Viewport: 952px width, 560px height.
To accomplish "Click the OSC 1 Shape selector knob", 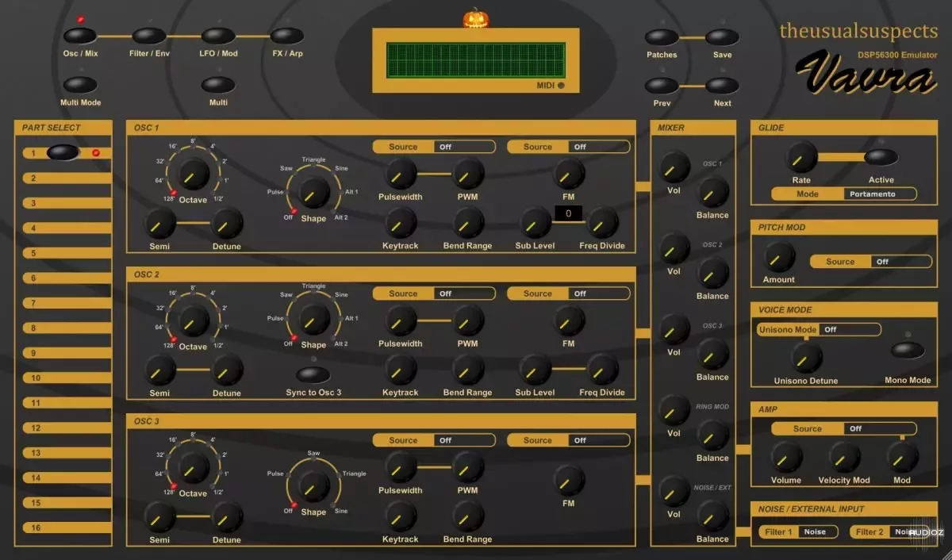I will click(x=313, y=194).
